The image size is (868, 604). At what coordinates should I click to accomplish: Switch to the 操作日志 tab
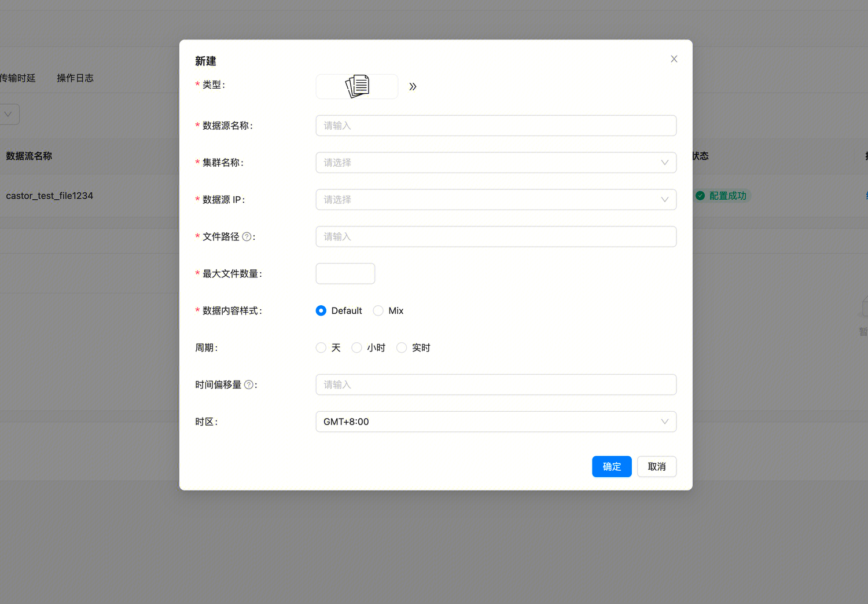pyautogui.click(x=75, y=78)
